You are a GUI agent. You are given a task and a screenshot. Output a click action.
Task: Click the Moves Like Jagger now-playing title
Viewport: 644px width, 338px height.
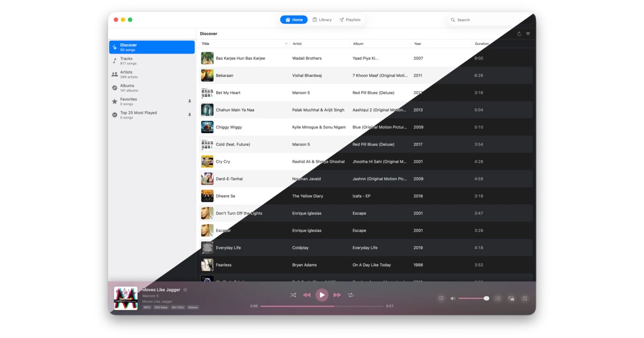click(x=161, y=290)
